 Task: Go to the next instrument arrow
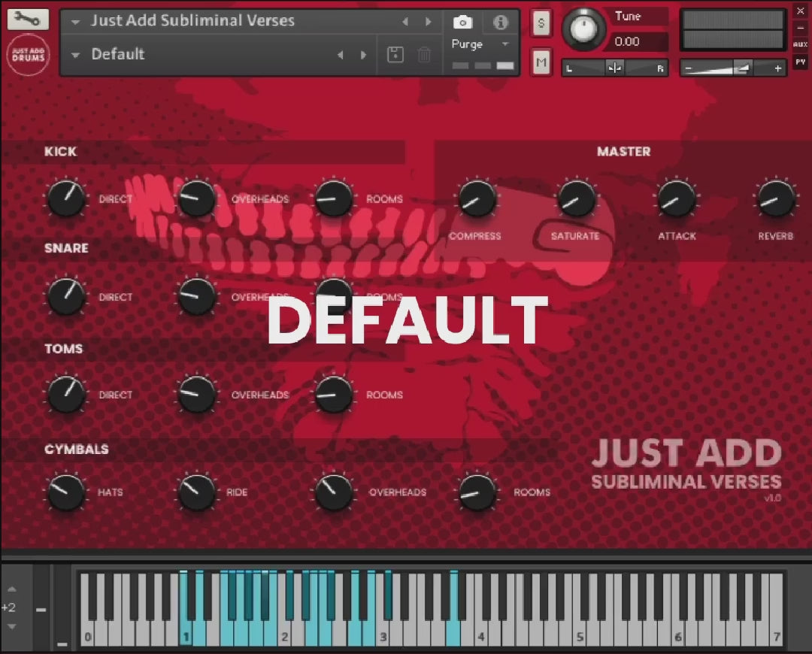[429, 22]
